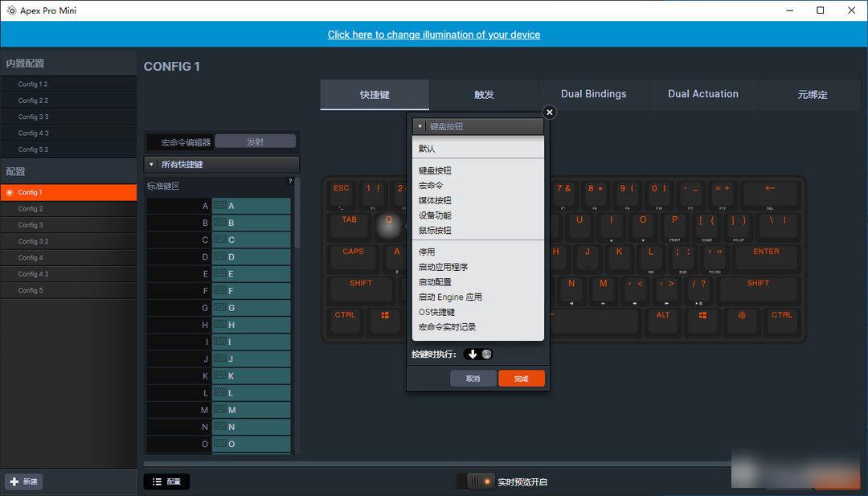Choose 启动配置 from the menu
Viewport: 868px width, 496px height.
478,282
